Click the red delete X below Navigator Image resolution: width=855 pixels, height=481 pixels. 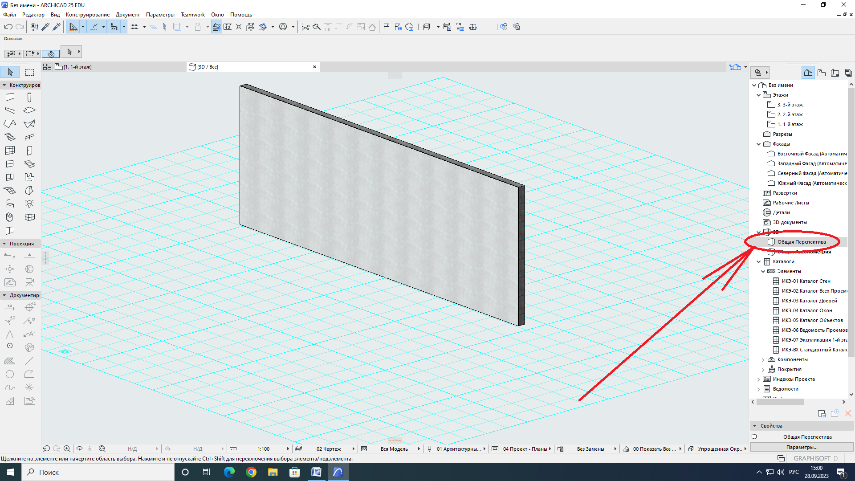[848, 413]
